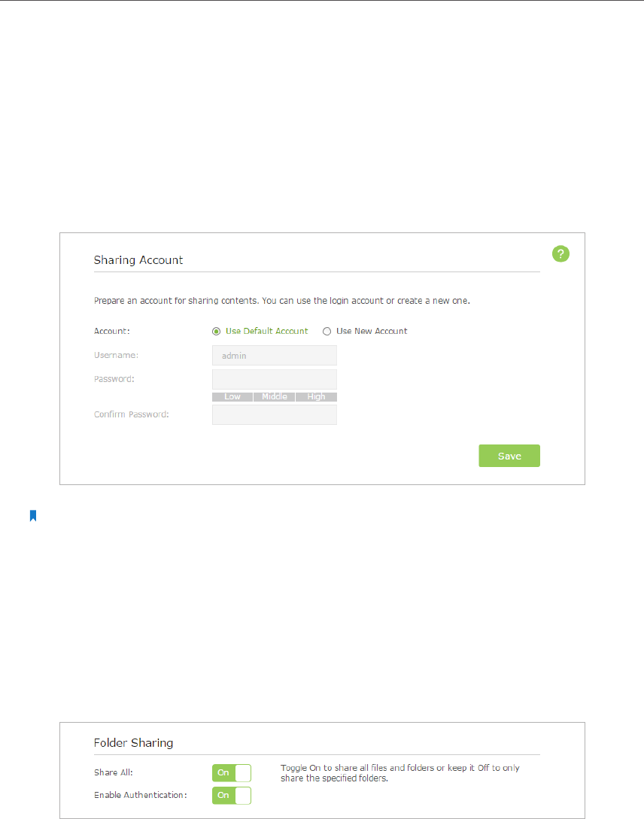Click the Middle password strength segment
The image size is (644, 819).
pos(274,397)
